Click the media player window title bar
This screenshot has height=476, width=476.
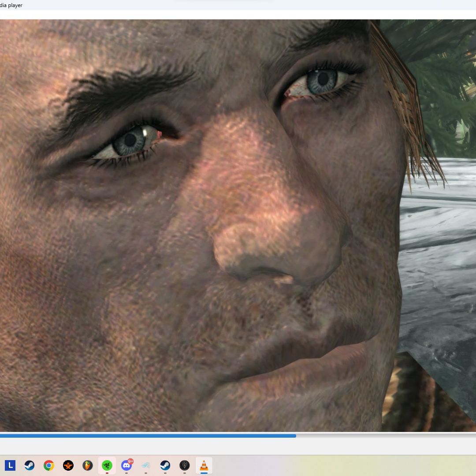point(238,5)
